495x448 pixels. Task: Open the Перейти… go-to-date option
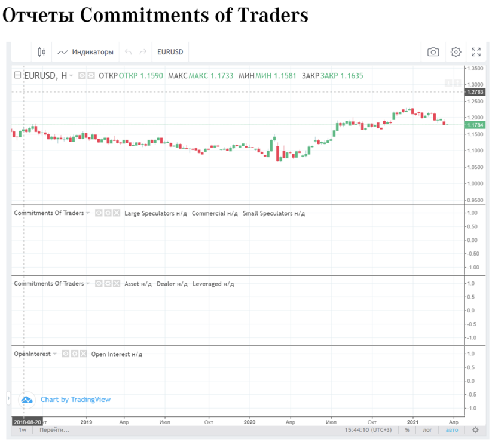[x=54, y=430]
